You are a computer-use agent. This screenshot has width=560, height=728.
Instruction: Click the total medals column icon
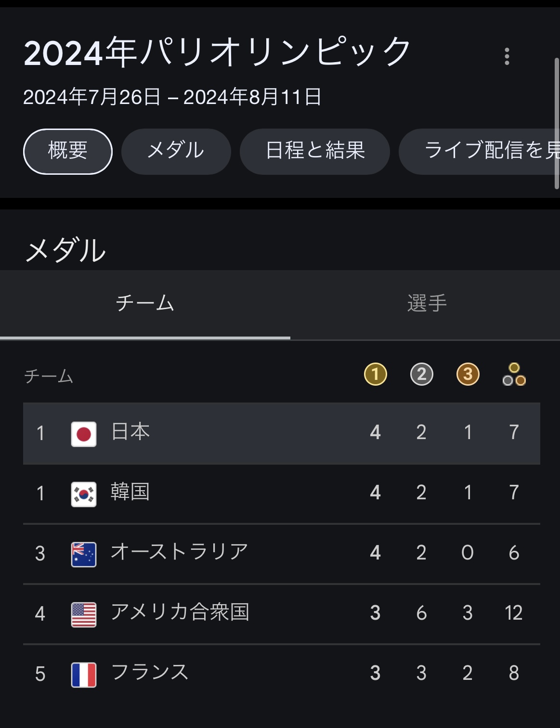tap(514, 375)
